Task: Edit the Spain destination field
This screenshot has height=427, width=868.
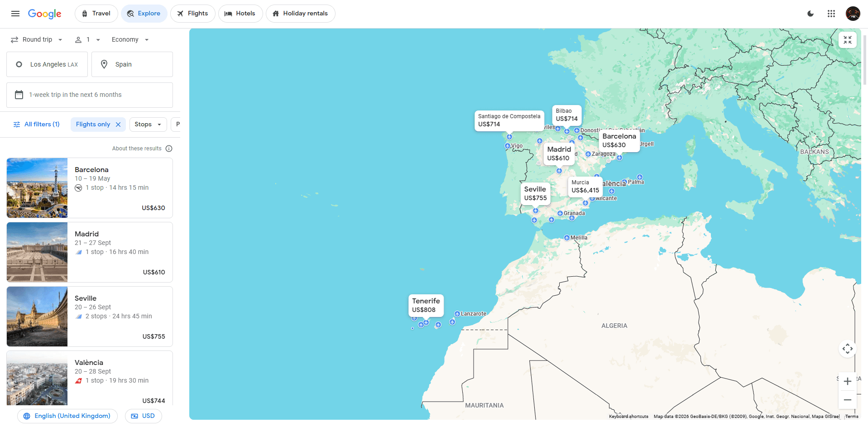Action: pyautogui.click(x=132, y=64)
